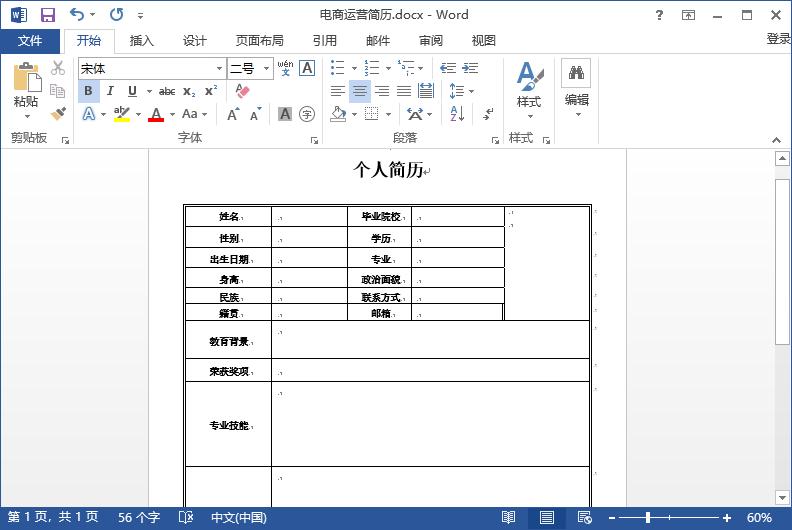Click the Redo repeat icon
This screenshot has height=530, width=792.
coord(117,14)
